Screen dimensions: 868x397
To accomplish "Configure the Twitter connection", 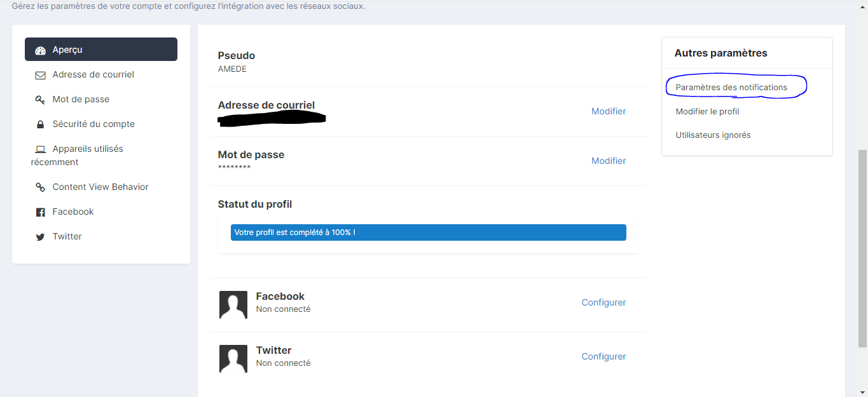I will [x=603, y=356].
